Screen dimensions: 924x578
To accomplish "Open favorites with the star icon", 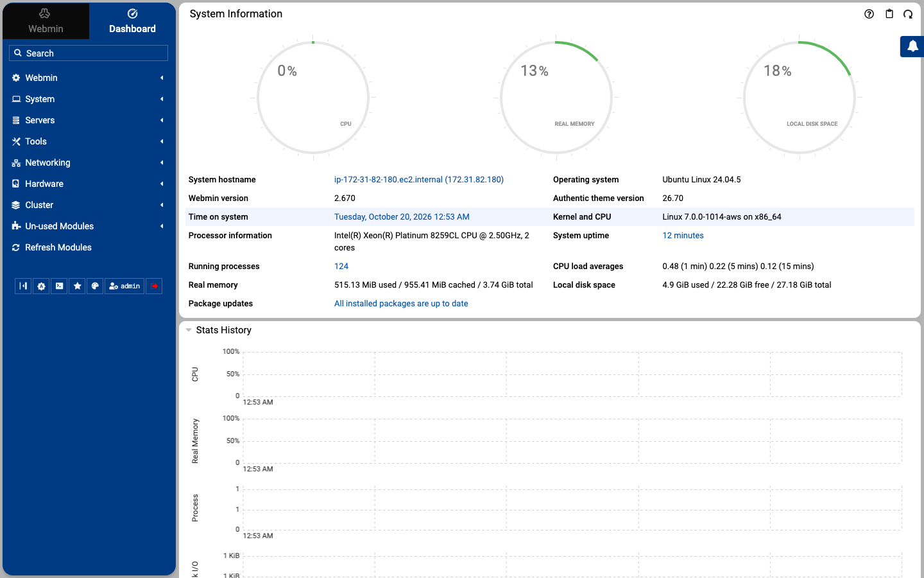I will pyautogui.click(x=77, y=286).
